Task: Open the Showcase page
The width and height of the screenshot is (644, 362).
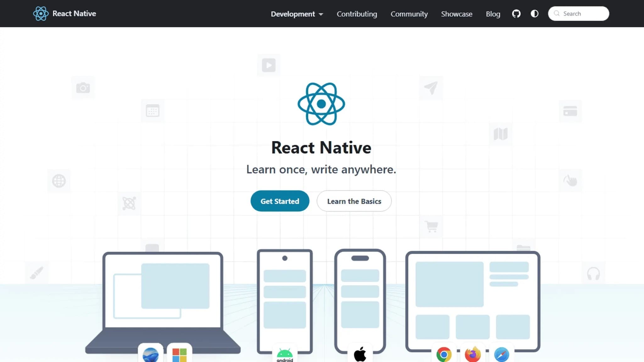Action: pos(457,14)
